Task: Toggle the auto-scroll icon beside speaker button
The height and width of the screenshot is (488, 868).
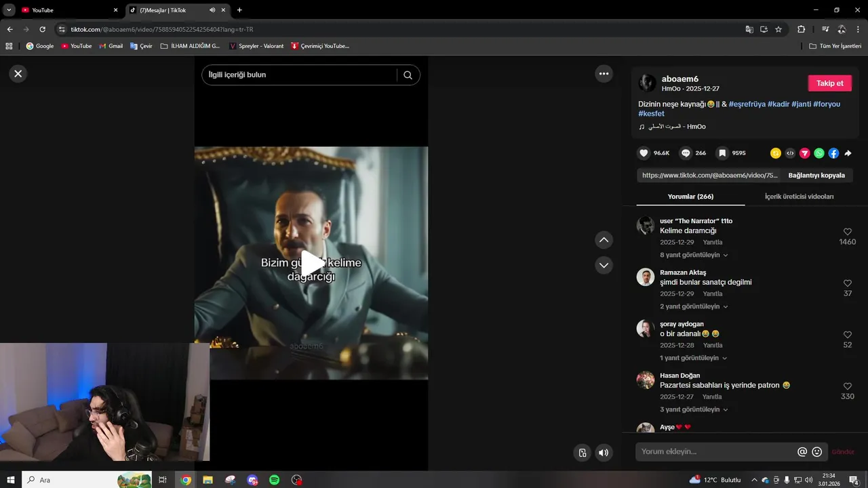Action: (582, 453)
